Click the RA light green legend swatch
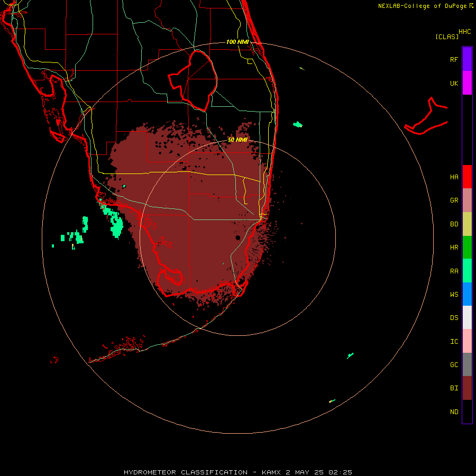Viewport: 476px width, 476px height. coord(467,271)
